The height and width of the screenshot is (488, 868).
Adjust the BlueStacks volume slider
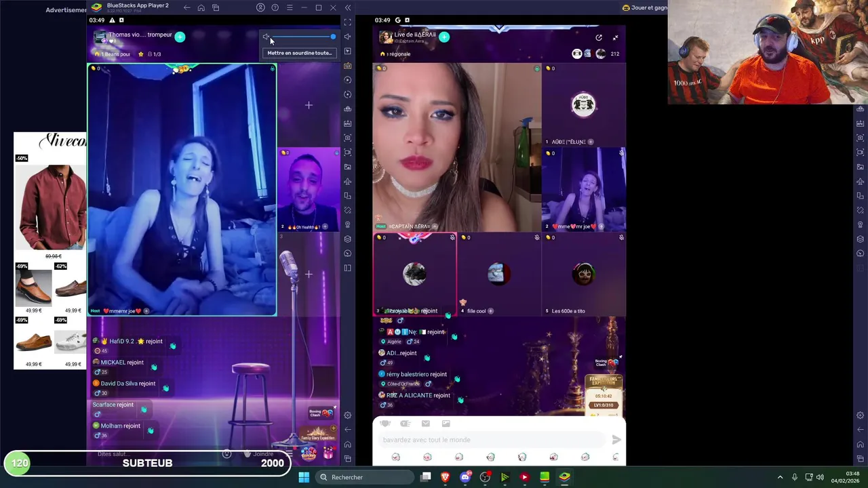tap(302, 37)
